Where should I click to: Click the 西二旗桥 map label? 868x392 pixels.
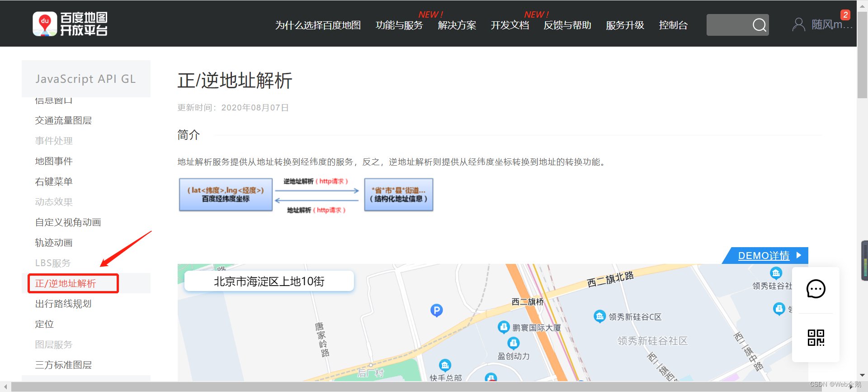[x=527, y=301]
